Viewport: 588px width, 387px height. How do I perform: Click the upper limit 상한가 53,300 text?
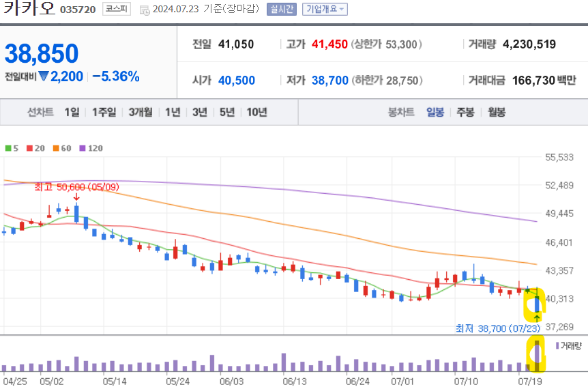point(386,44)
